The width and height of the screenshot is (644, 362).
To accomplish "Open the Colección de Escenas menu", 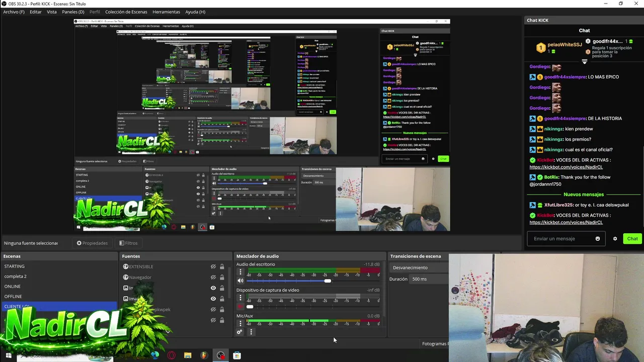I will [x=126, y=12].
